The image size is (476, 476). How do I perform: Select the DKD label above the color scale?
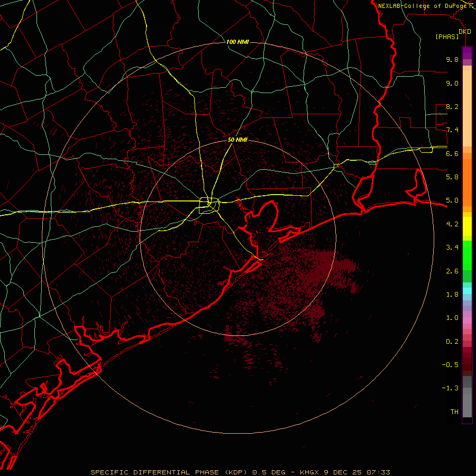click(465, 32)
